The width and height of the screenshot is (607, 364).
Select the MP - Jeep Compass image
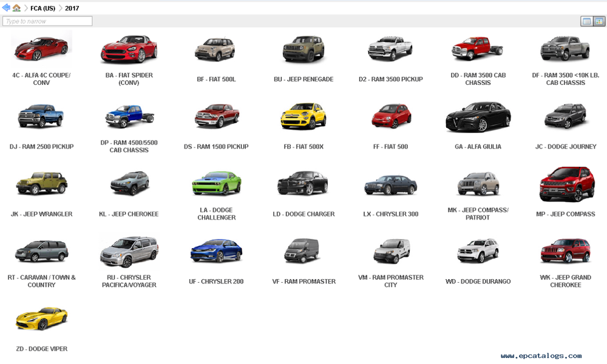[565, 184]
